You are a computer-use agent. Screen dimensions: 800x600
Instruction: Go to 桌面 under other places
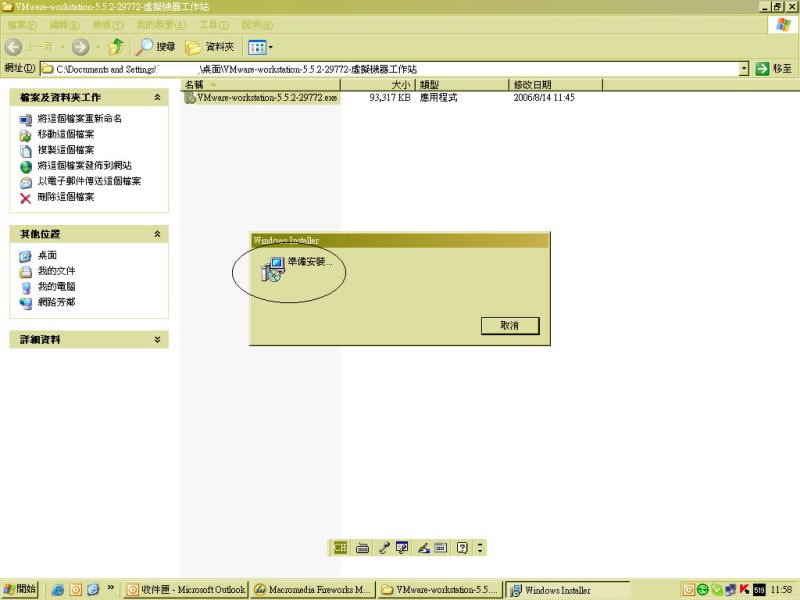[47, 255]
